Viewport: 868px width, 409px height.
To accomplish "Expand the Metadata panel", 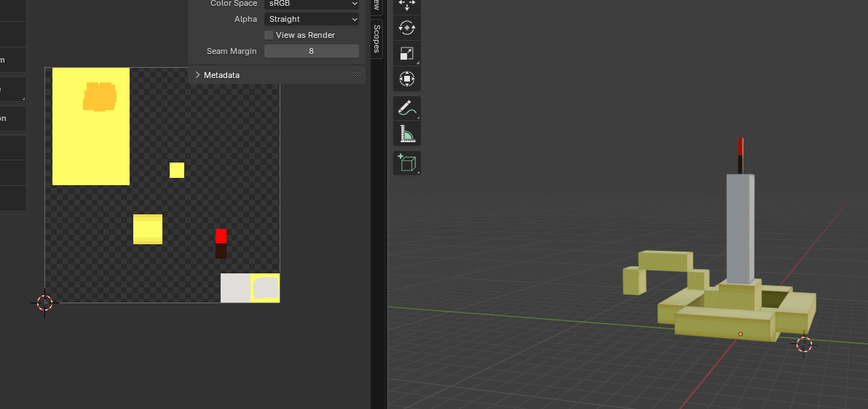I will tap(197, 75).
